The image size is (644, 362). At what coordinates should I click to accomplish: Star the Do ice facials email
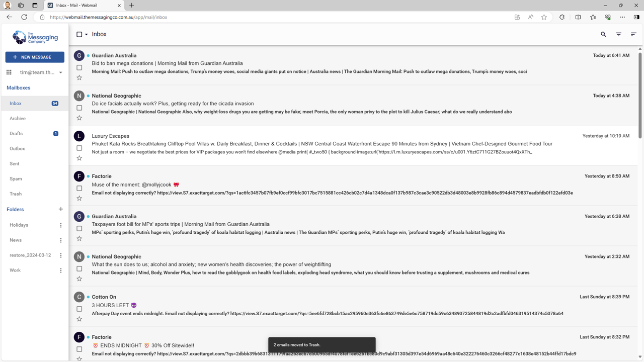[x=79, y=118]
